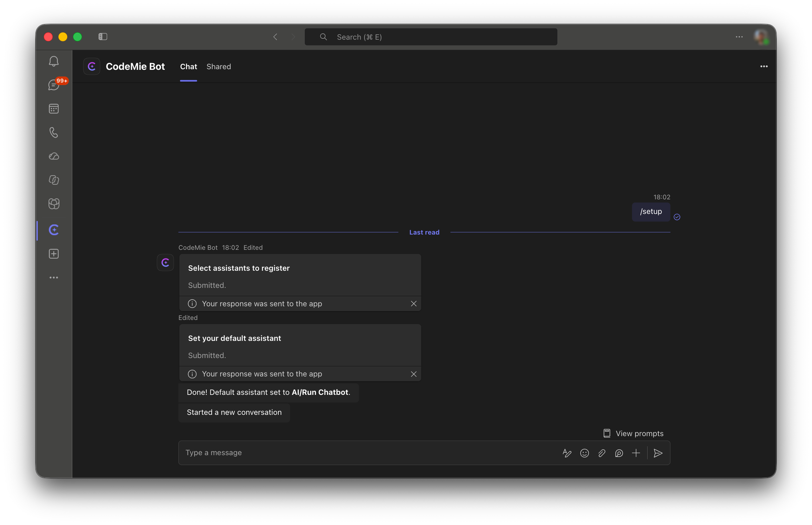
Task: Go forward with the right arrow
Action: (x=293, y=37)
